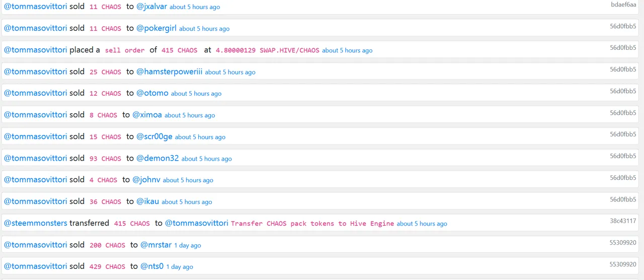
Task: Click @tommasovittori in the @demon32 row
Action: coord(36,158)
